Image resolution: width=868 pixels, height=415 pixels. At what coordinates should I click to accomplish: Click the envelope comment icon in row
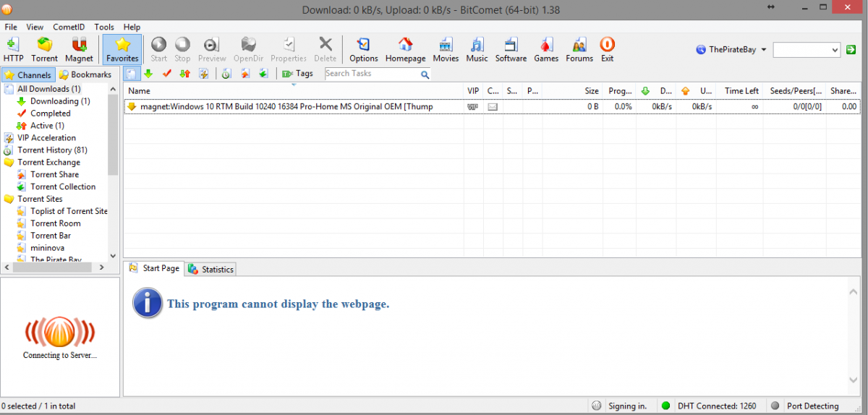493,106
